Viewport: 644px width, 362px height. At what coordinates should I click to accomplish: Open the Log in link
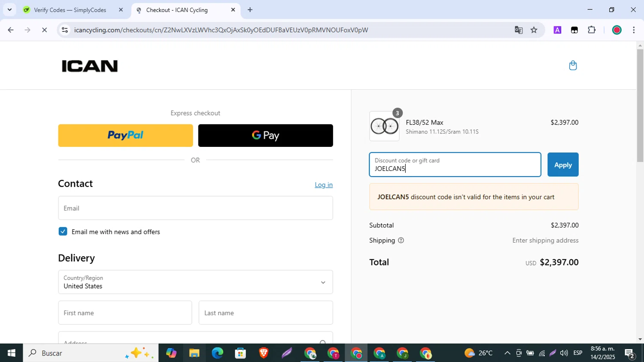coord(324,185)
